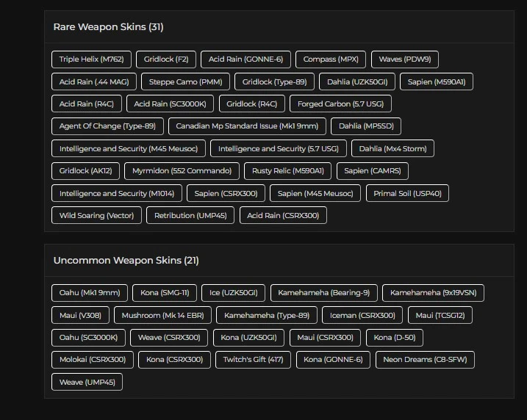This screenshot has width=527, height=420.
Task: Click the Oahu (Mk1 9mm) tag
Action: pyautogui.click(x=90, y=293)
